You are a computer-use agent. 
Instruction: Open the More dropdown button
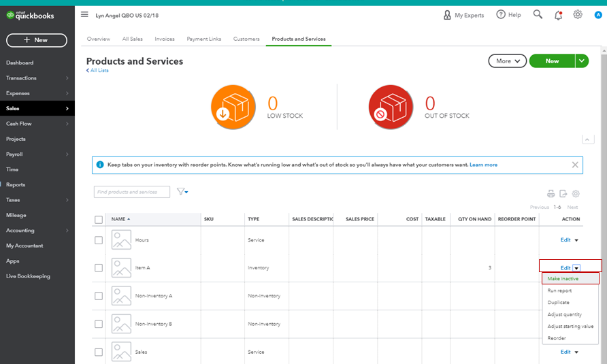508,61
